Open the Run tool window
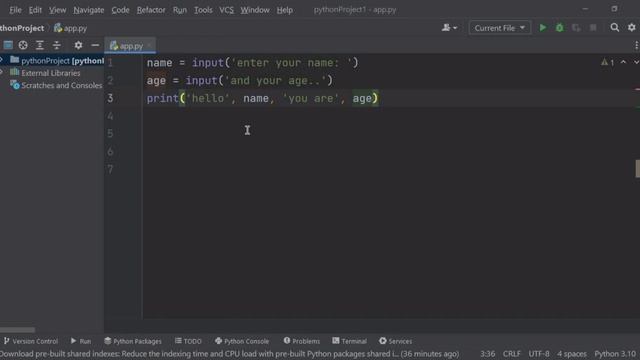640x360 pixels. coord(81,341)
